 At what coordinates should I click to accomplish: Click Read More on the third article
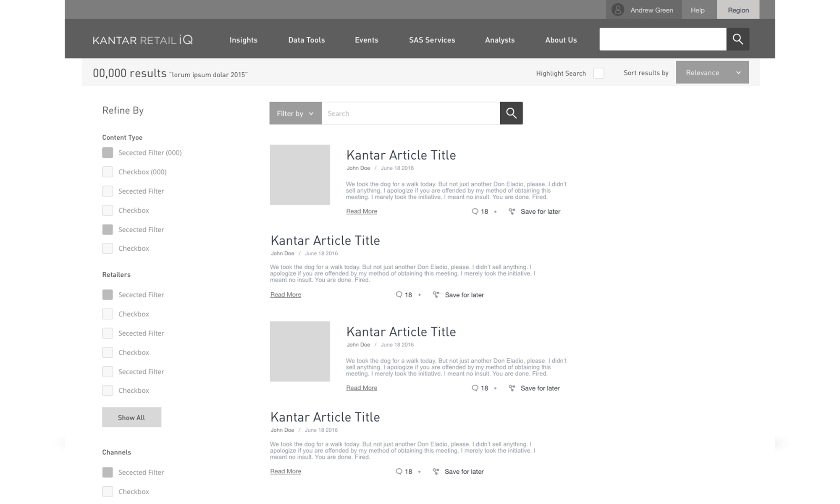tap(362, 388)
